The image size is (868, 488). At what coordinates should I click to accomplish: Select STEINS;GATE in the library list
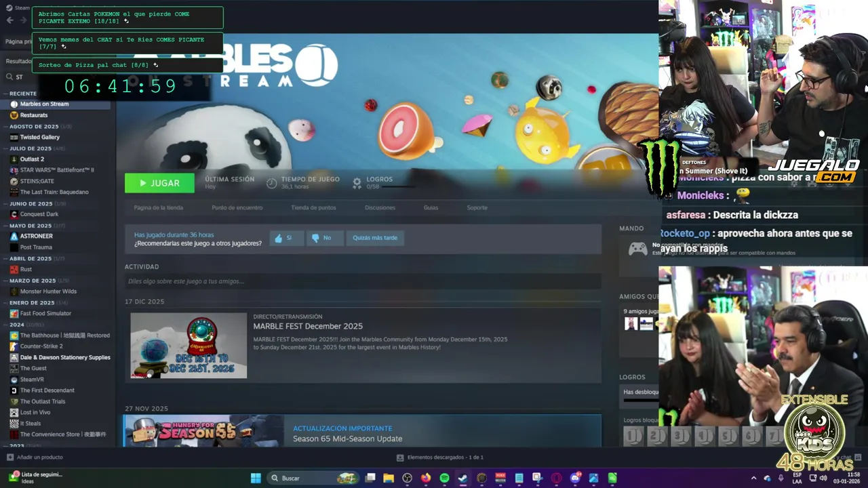pyautogui.click(x=37, y=181)
